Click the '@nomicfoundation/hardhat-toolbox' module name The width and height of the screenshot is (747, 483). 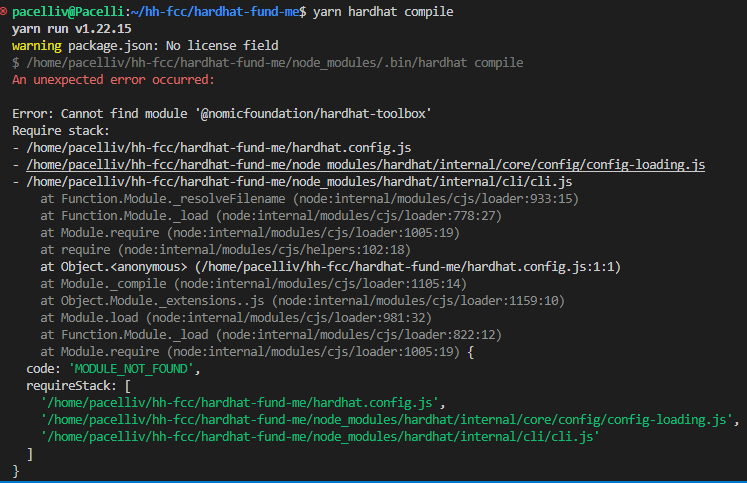pyautogui.click(x=313, y=114)
